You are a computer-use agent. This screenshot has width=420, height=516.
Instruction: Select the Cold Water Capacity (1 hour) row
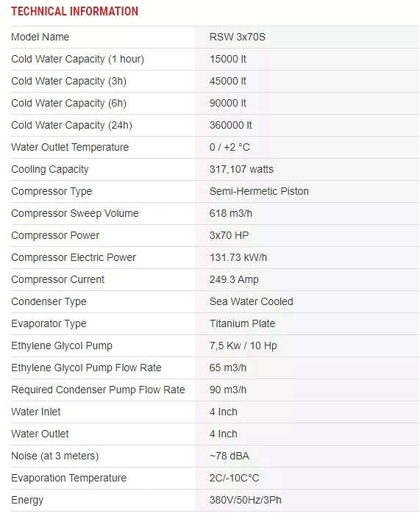click(215, 59)
